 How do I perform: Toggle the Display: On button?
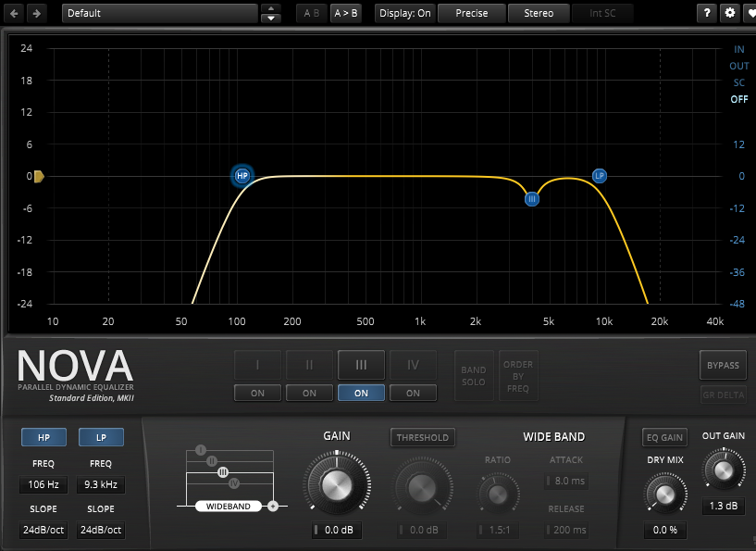[x=405, y=14]
